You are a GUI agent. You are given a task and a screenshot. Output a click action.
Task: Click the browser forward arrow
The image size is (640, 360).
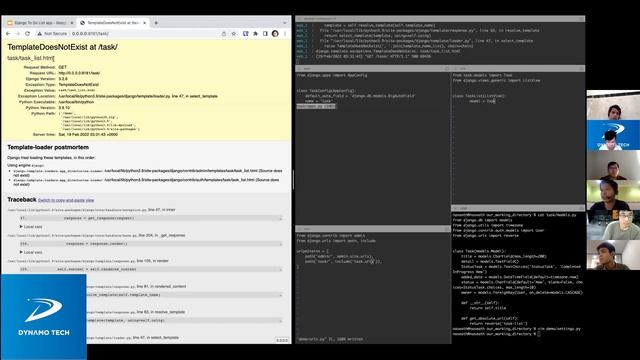tap(18, 33)
